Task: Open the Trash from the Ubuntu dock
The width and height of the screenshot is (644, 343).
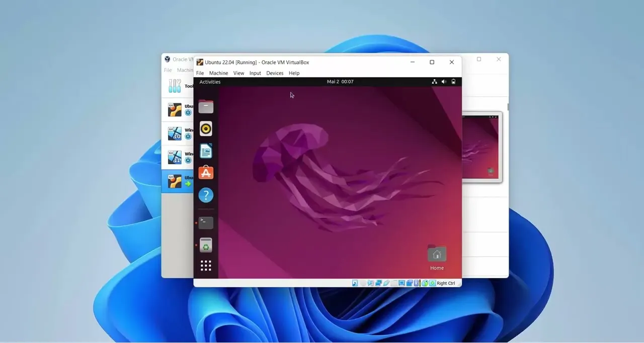Action: pos(206,245)
